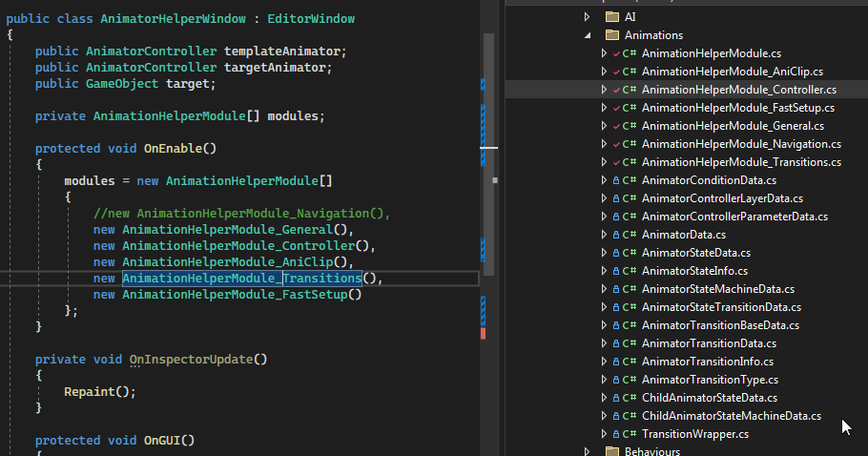Click the C# icon of TransitionWrapper.cs
This screenshot has height=456, width=868.
[630, 434]
